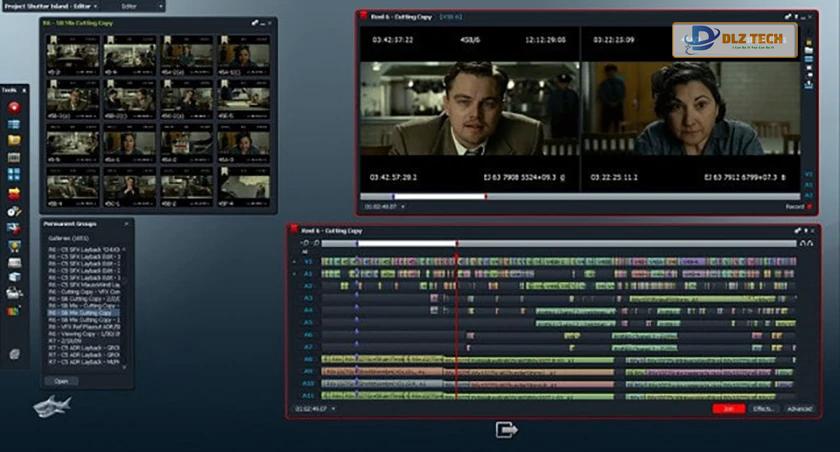
Task: Click the Advanced button on timeline
Action: [x=799, y=409]
